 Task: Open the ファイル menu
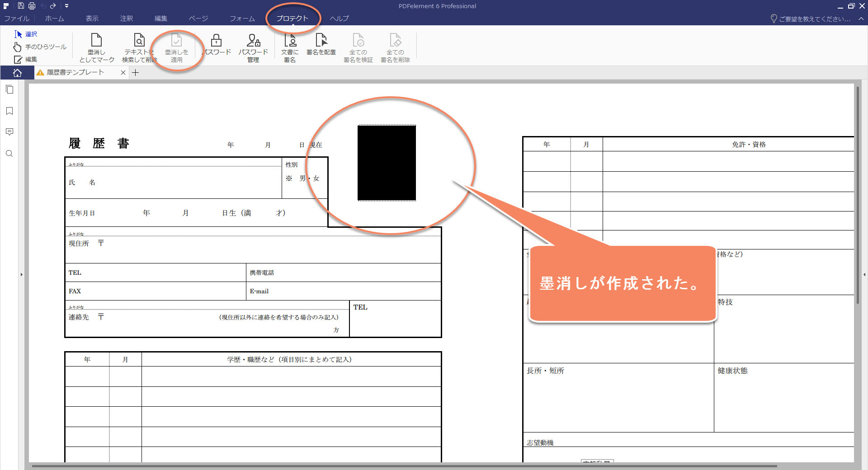tap(17, 19)
